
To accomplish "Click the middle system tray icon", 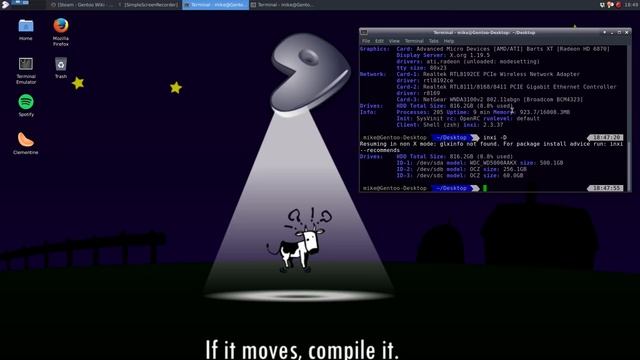I will point(611,5).
